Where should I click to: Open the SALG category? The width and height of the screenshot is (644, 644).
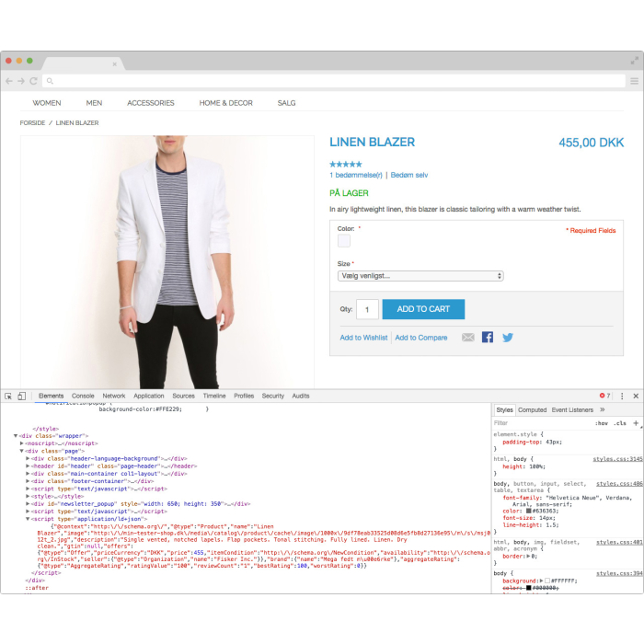(x=287, y=103)
